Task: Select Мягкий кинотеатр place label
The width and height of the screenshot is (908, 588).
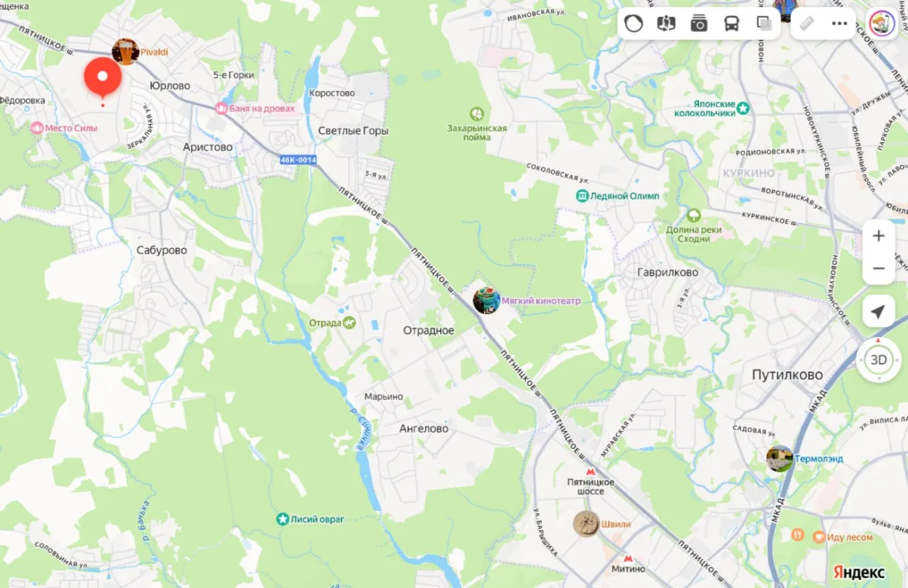Action: [541, 301]
